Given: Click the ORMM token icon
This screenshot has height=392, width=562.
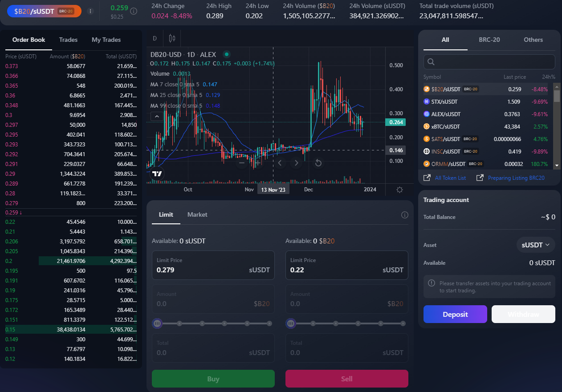Looking at the screenshot, I should click(x=427, y=164).
